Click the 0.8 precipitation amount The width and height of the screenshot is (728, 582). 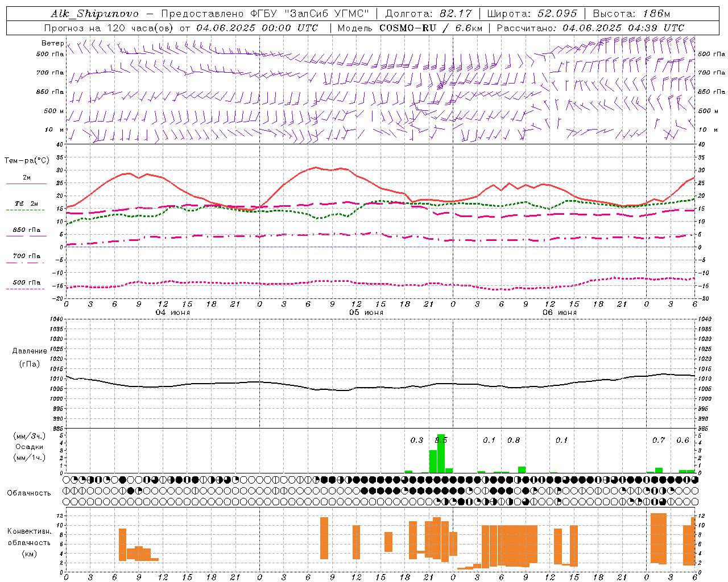[514, 440]
